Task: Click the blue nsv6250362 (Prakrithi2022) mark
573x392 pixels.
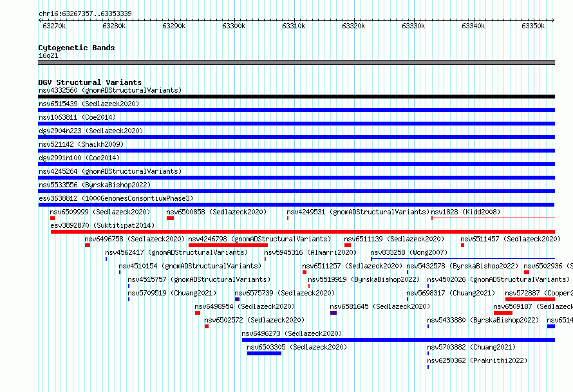Action: (x=428, y=367)
